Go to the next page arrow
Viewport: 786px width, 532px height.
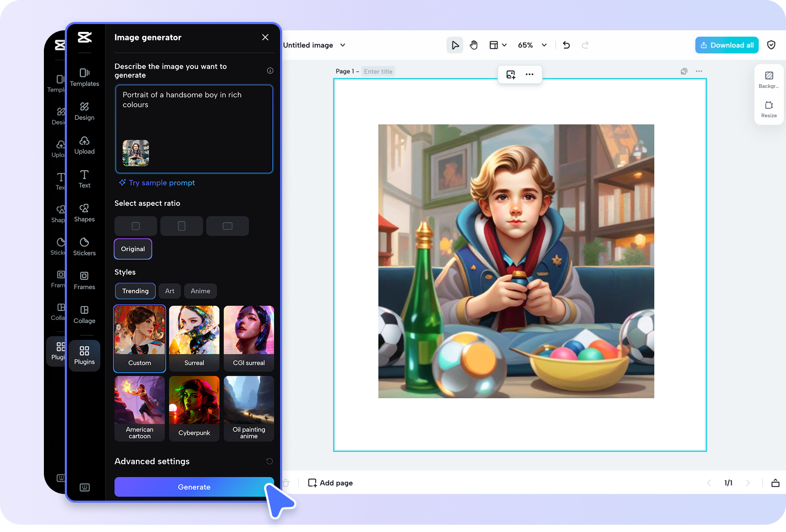(x=748, y=483)
